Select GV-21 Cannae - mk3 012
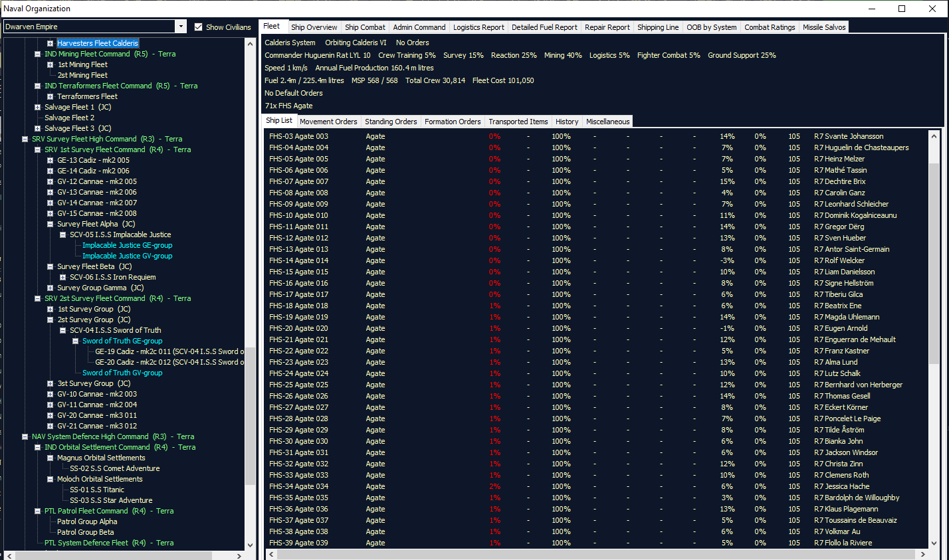This screenshot has width=949, height=560. (97, 426)
